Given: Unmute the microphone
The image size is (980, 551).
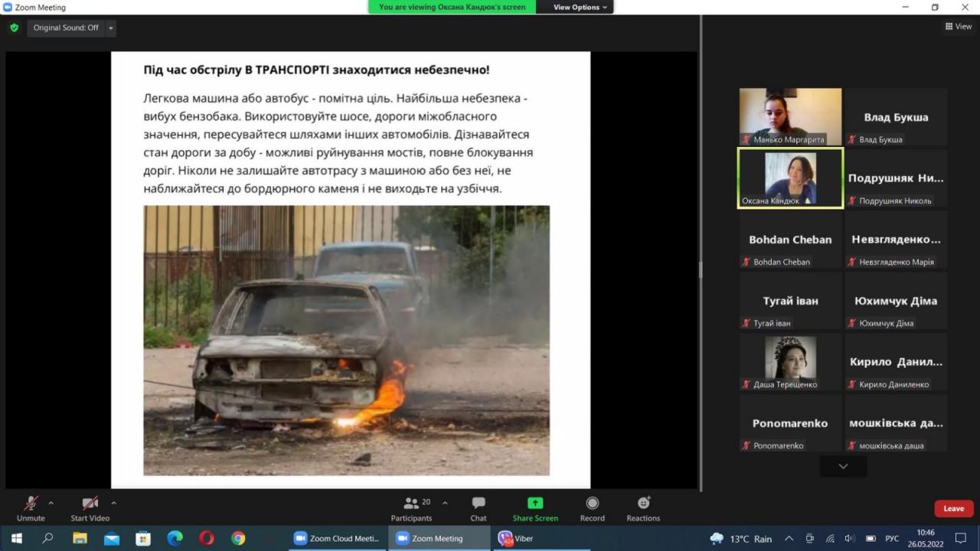Looking at the screenshot, I should point(31,508).
